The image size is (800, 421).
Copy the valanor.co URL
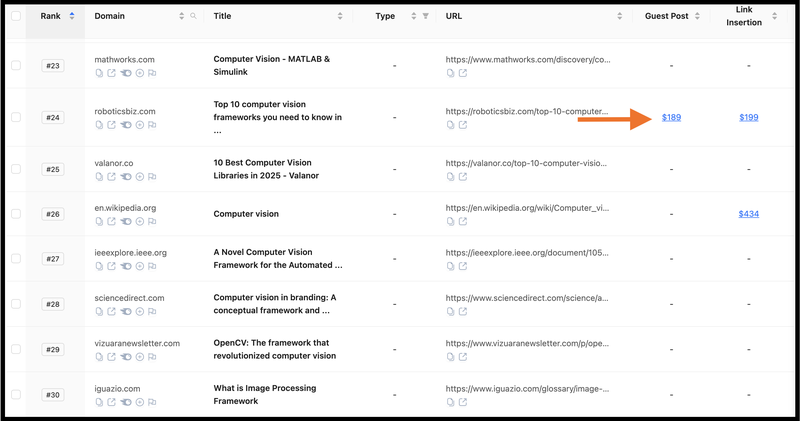450,177
